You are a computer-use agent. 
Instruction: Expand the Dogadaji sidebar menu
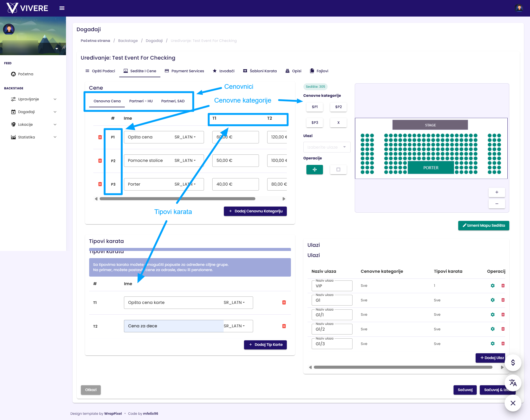tap(34, 112)
